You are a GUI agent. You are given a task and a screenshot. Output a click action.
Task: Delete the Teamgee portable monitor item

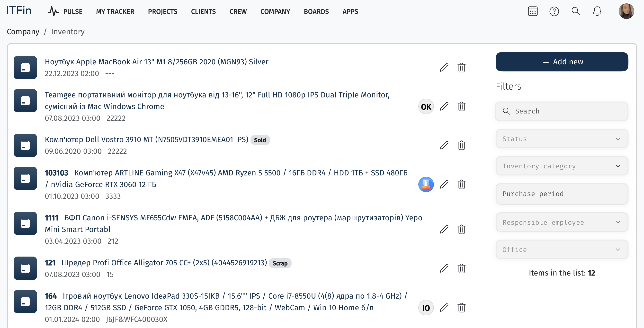[x=462, y=106]
